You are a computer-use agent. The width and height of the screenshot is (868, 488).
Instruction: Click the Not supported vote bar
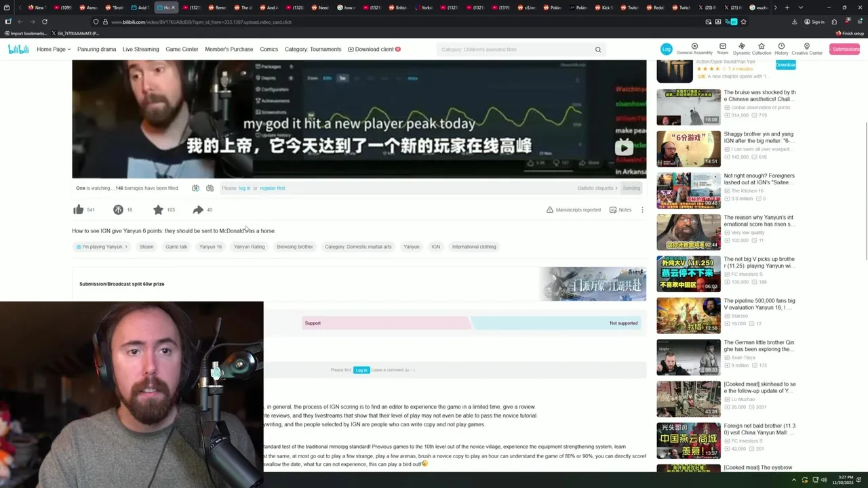pos(557,323)
